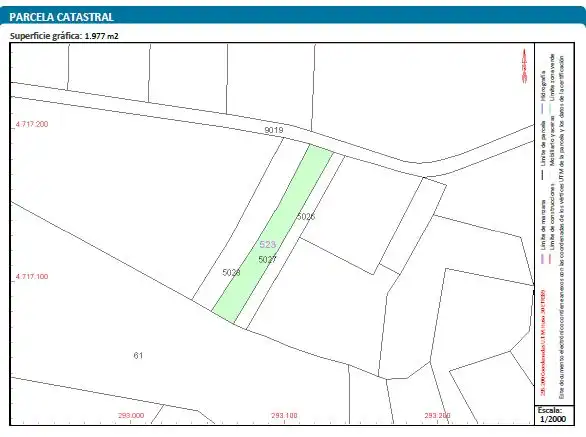Click the PARCELA CATASTRAL header title
The width and height of the screenshot is (586, 437).
(x=61, y=17)
